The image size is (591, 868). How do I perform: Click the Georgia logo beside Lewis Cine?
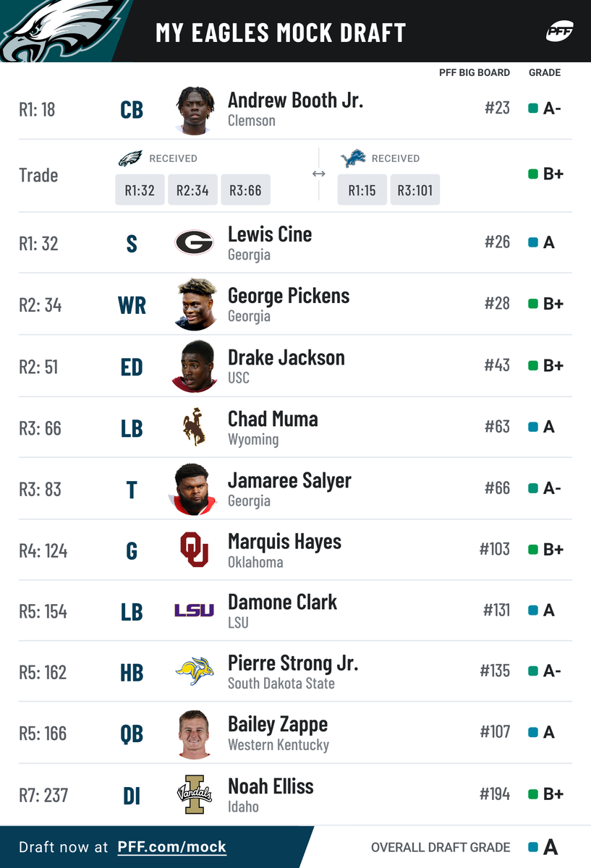195,242
